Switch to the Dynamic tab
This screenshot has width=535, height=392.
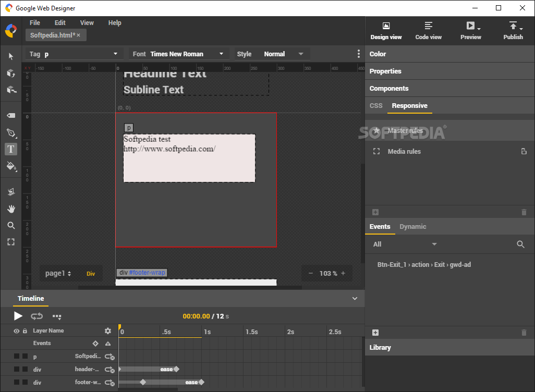[x=413, y=227]
